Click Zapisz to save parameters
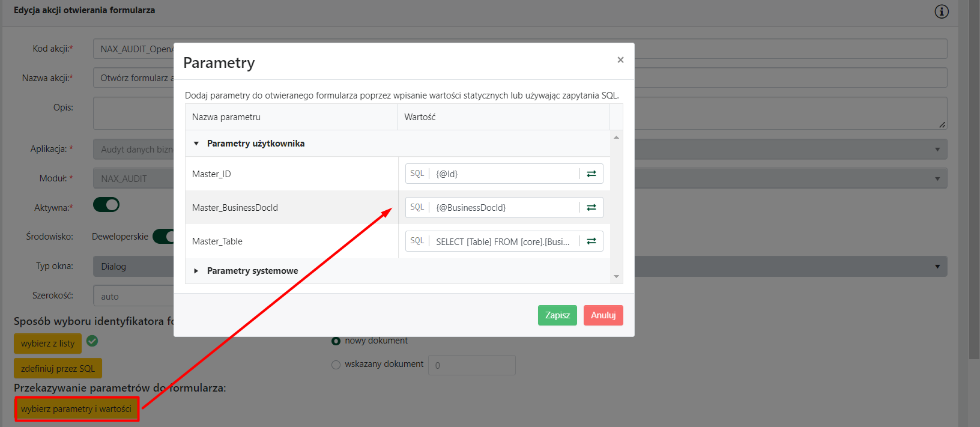 (557, 315)
